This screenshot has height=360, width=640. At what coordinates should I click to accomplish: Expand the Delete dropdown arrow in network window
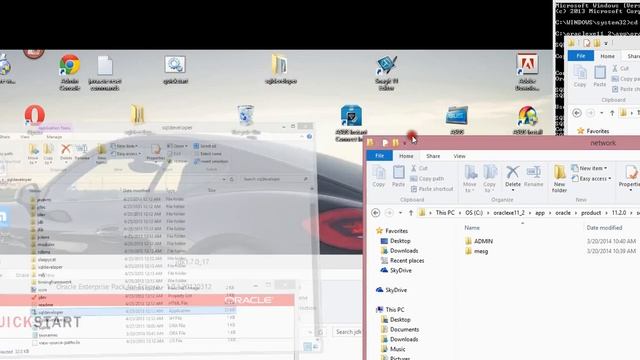pos(513,190)
